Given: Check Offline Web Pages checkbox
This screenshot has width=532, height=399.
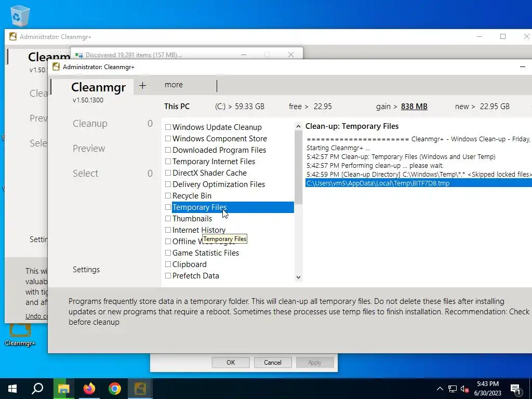Looking at the screenshot, I should point(168,241).
